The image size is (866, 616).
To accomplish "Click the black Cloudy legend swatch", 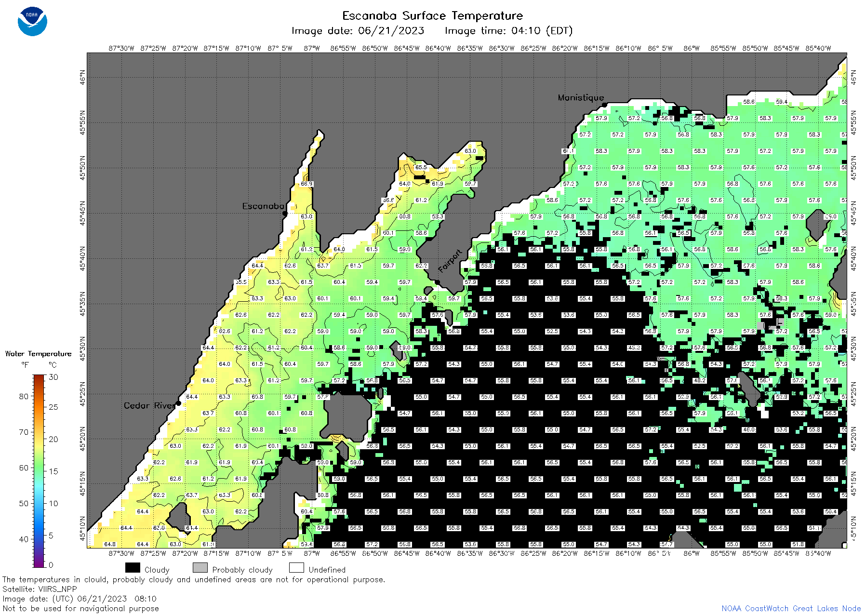I will click(x=133, y=568).
